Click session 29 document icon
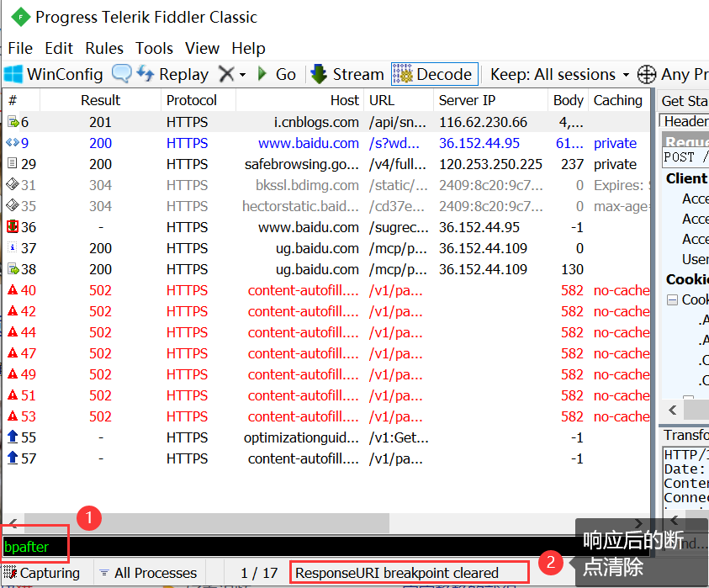709x588 pixels. pyautogui.click(x=13, y=163)
